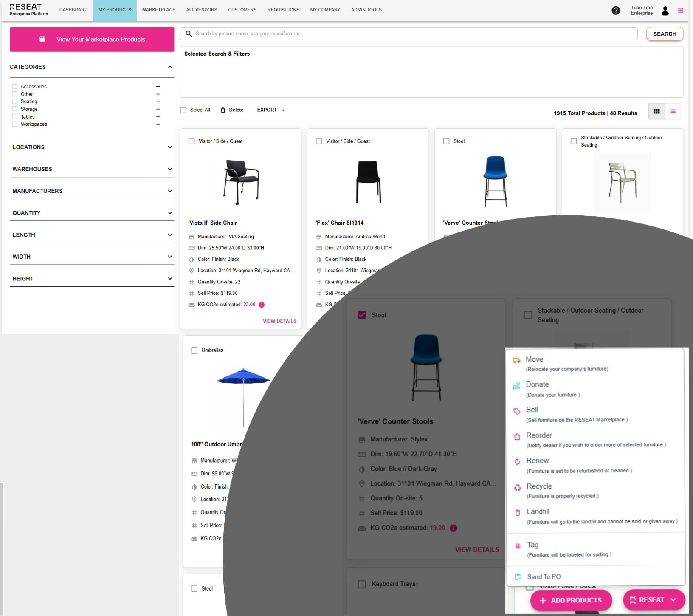Toggle the Select All checkbox

[183, 110]
